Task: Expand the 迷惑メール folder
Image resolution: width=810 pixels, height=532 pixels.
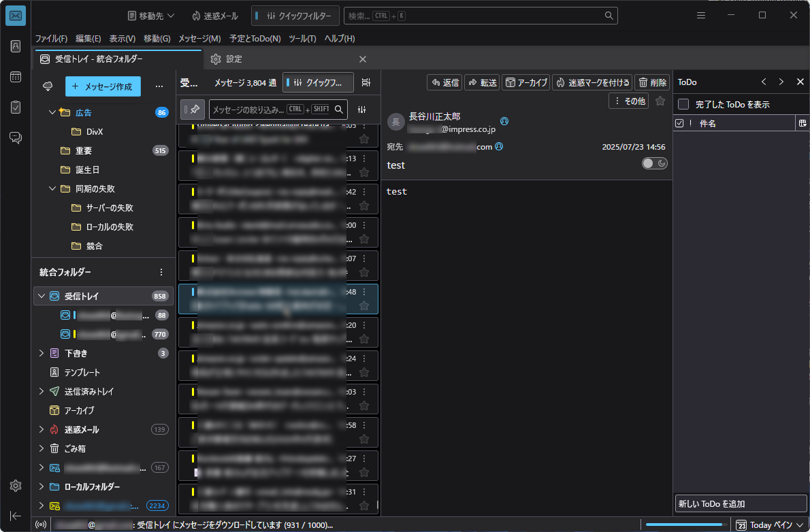Action: pos(42,429)
